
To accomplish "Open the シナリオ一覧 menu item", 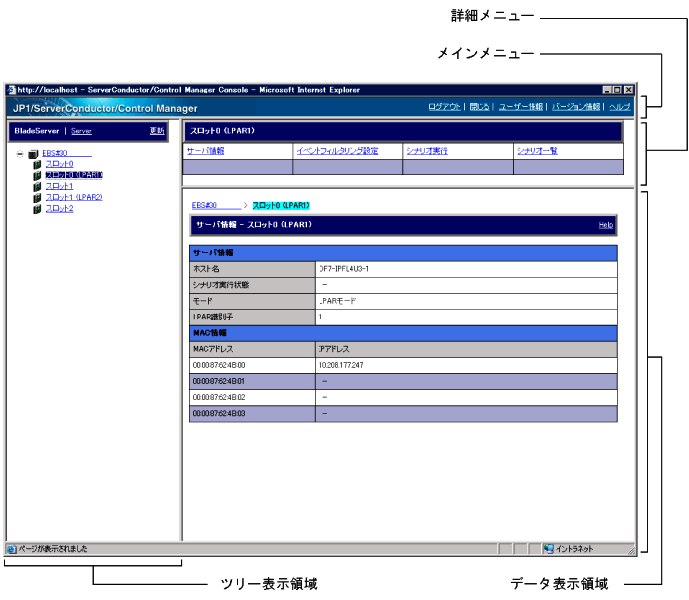I will coord(537,151).
